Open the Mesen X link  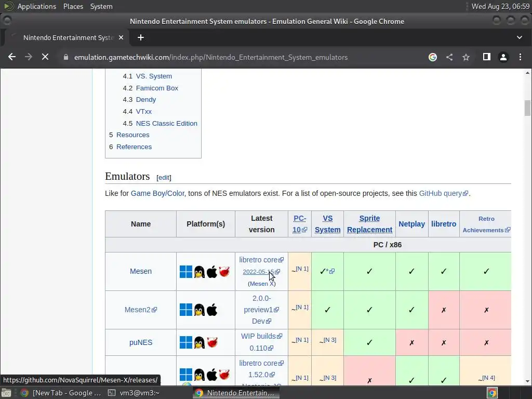pos(262,284)
